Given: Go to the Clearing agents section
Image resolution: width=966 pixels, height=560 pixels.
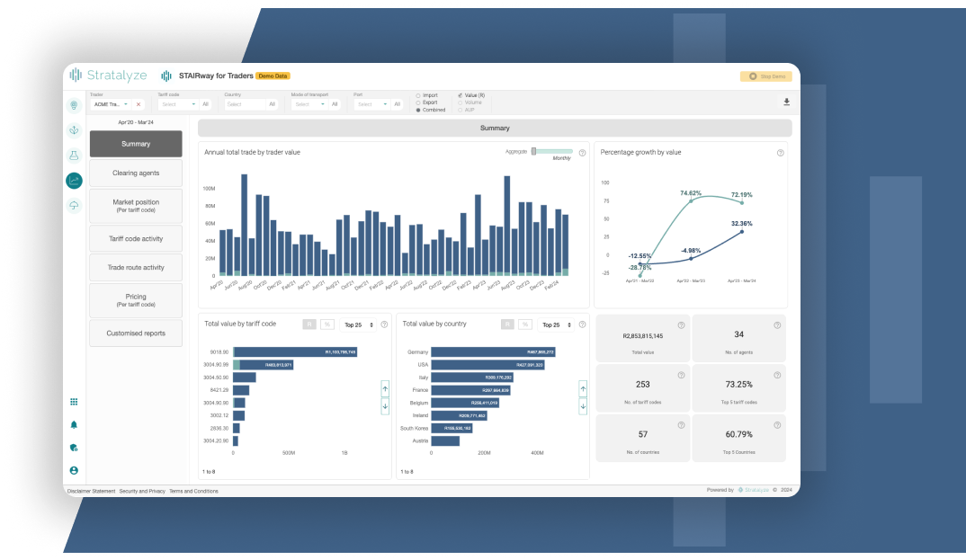Looking at the screenshot, I should tap(136, 173).
